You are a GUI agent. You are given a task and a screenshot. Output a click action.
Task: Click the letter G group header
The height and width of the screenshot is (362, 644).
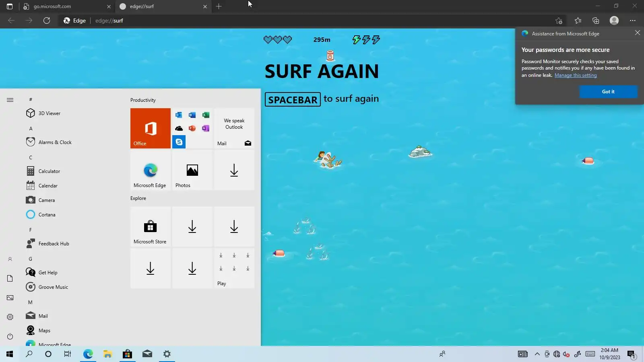31,259
